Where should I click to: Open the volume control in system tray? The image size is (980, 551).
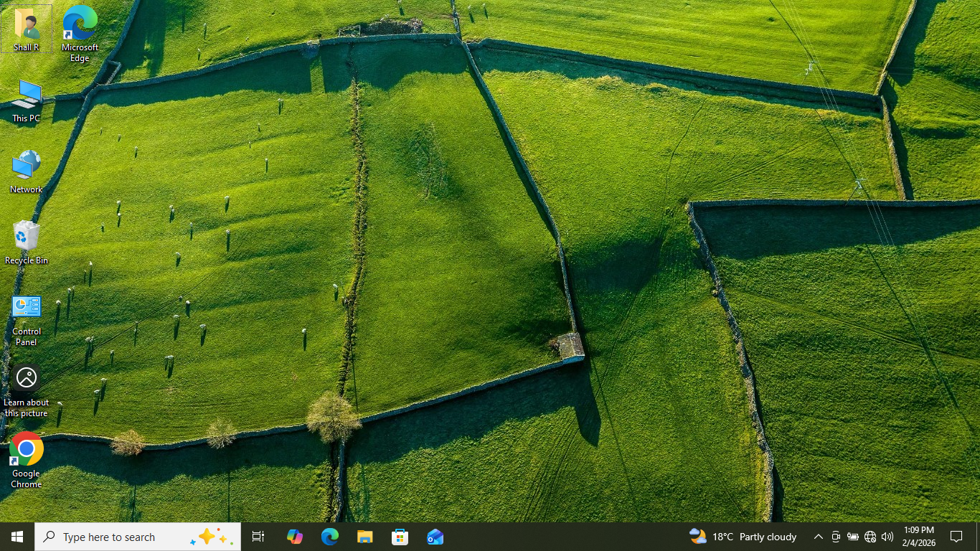pyautogui.click(x=887, y=537)
